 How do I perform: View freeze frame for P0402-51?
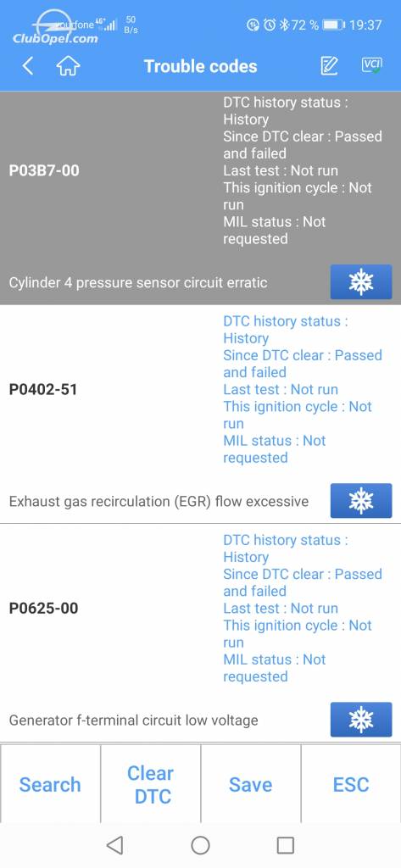click(x=361, y=501)
